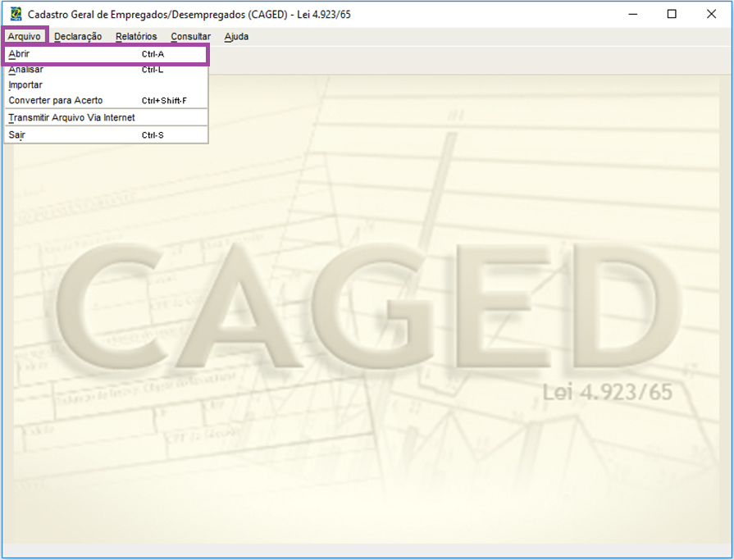Select Transmitir Arquivo Via Internet
Image resolution: width=734 pixels, height=560 pixels.
pyautogui.click(x=107, y=118)
